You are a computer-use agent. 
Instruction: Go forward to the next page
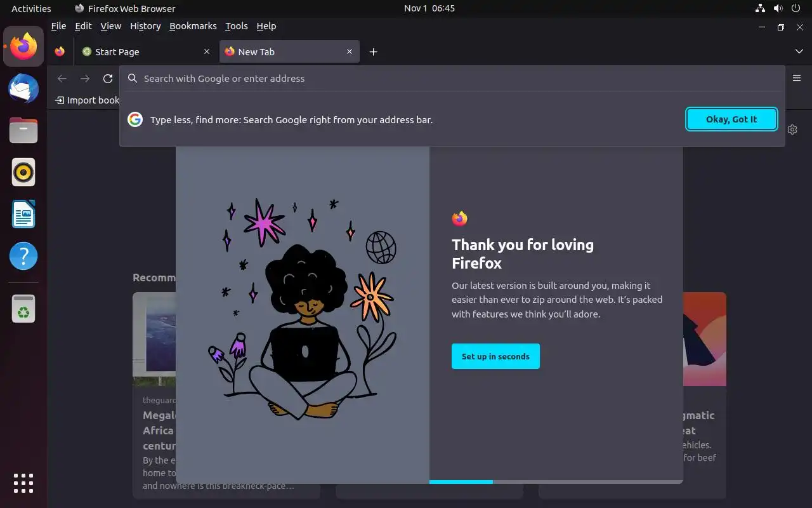85,79
